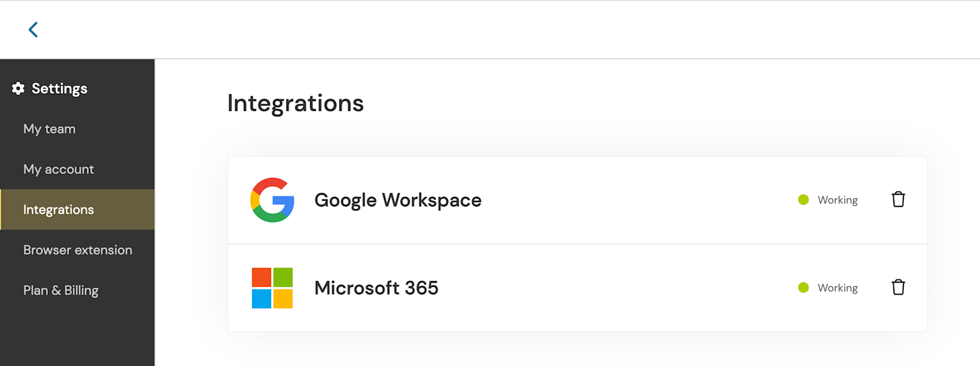Click the Google Workspace green status dot
Viewport: 980px width, 366px height.
803,200
